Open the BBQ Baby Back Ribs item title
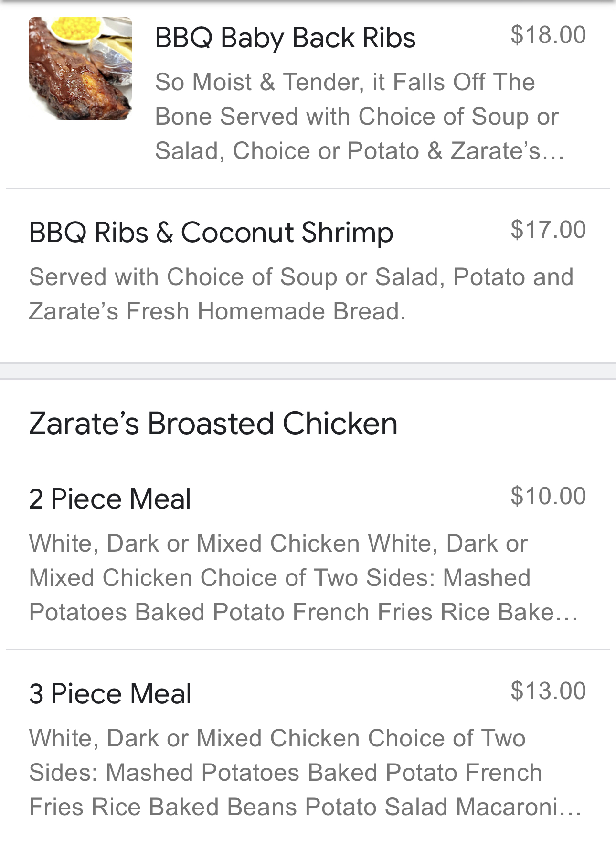Viewport: 616px width, 850px height. pos(285,38)
